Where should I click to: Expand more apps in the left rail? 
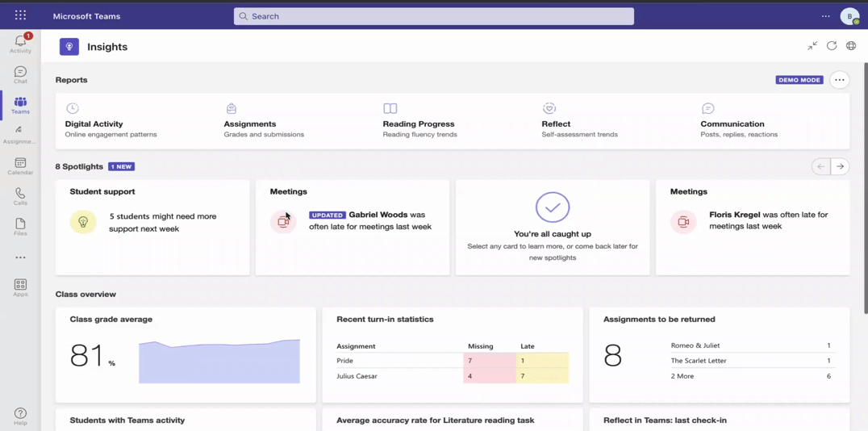20,257
